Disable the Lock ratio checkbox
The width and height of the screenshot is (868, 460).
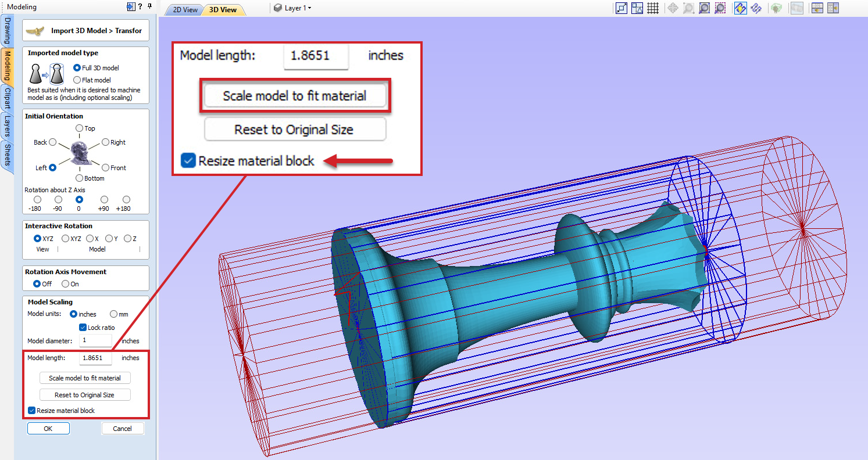pyautogui.click(x=83, y=327)
